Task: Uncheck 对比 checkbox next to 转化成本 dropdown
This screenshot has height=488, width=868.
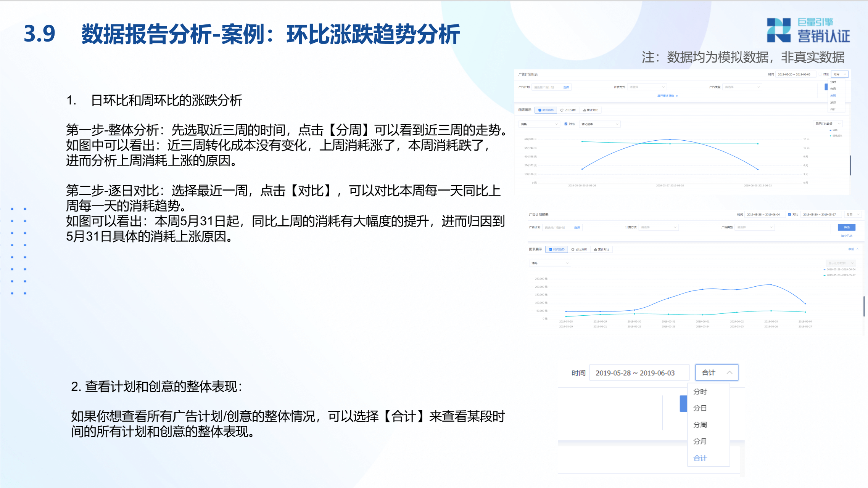Action: 566,124
